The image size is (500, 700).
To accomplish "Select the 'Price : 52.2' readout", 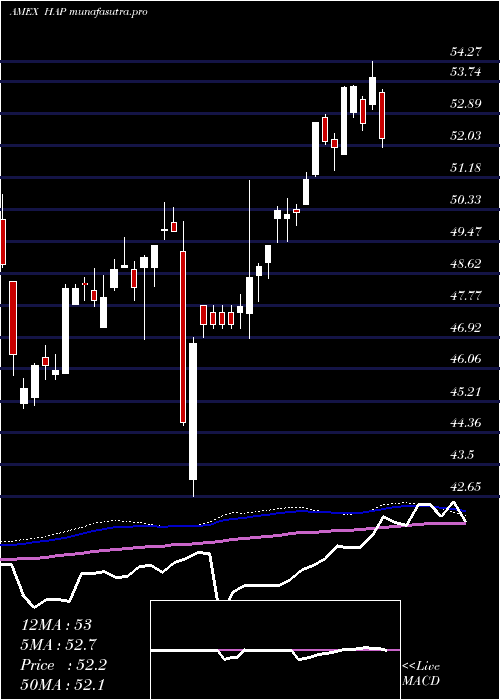I will point(64,665).
